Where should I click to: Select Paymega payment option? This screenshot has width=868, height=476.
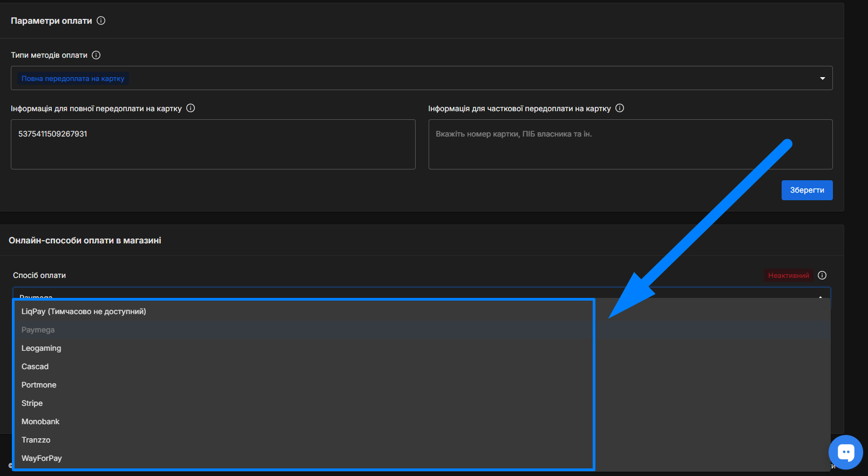(38, 330)
